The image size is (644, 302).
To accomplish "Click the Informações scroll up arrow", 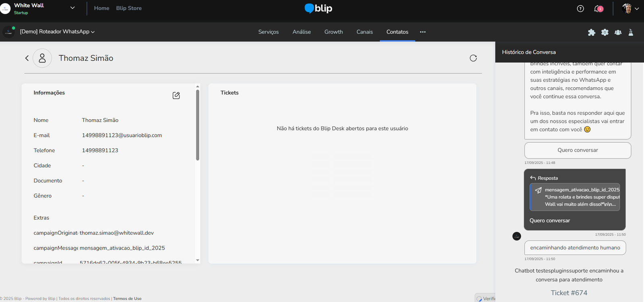I will 198,87.
